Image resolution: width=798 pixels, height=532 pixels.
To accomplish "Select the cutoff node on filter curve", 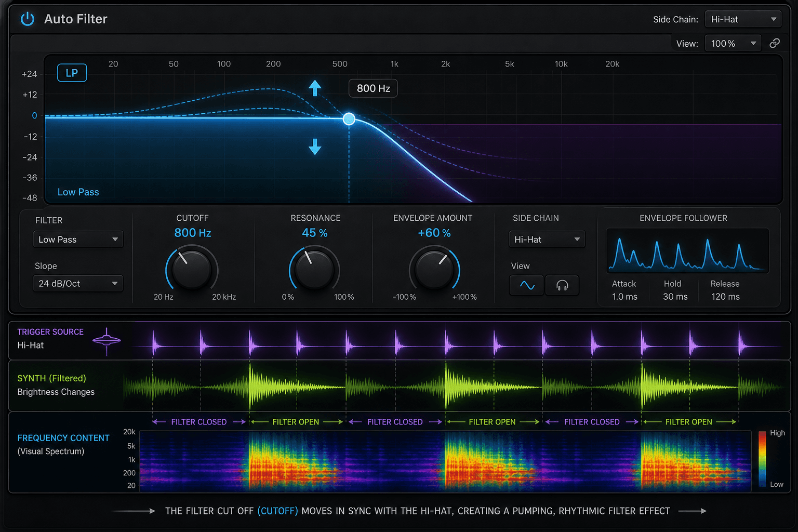I will [349, 119].
